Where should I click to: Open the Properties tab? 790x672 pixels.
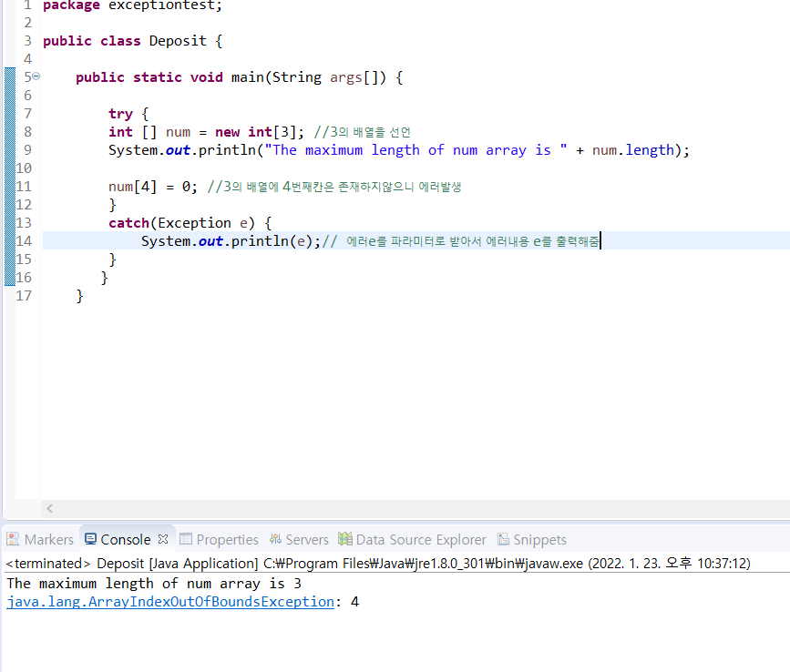click(x=220, y=540)
